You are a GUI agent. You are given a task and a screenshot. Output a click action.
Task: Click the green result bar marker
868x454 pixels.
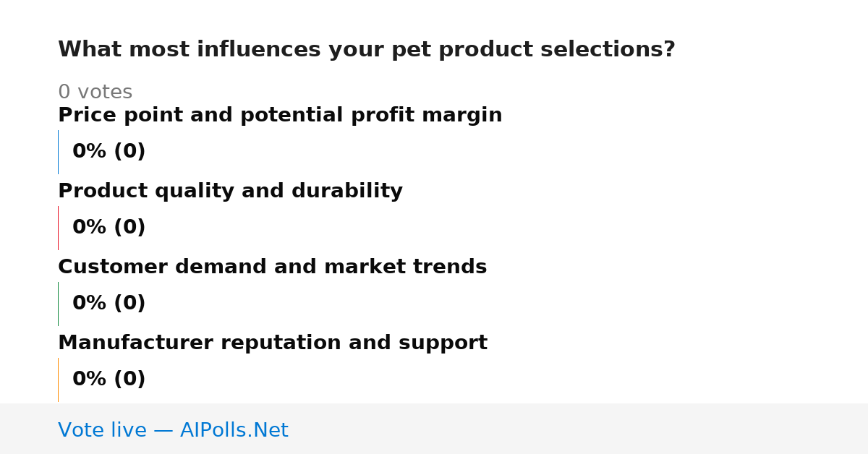tap(58, 304)
